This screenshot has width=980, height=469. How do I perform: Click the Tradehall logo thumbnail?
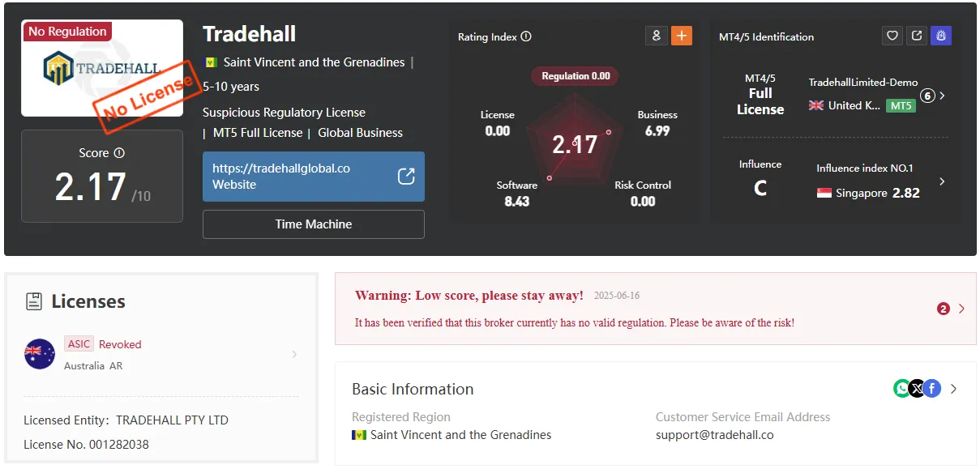[102, 68]
